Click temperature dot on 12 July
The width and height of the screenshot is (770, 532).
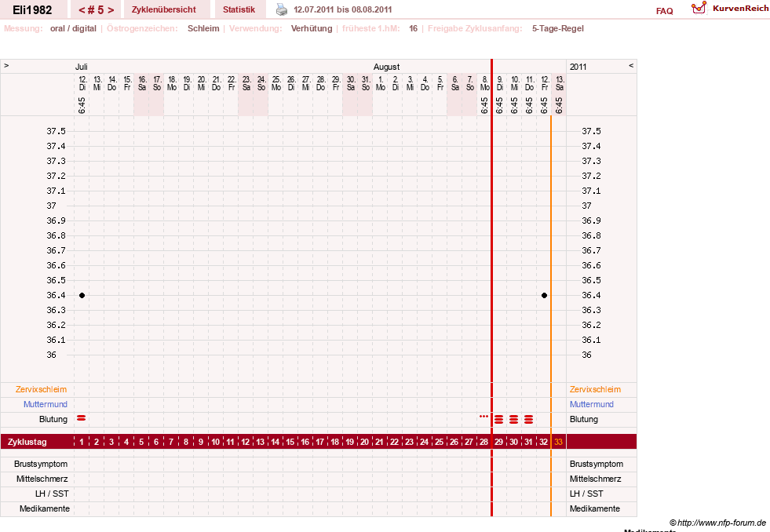click(82, 296)
